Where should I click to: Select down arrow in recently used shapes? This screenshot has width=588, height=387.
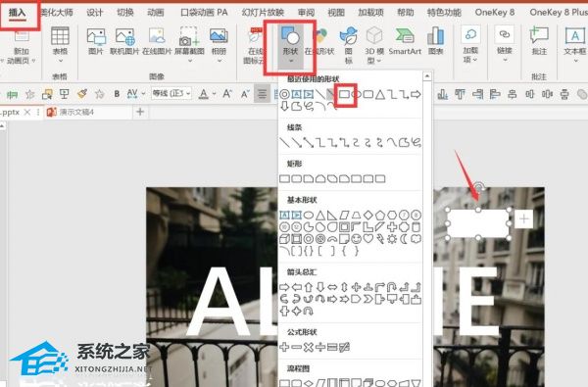[x=284, y=106]
